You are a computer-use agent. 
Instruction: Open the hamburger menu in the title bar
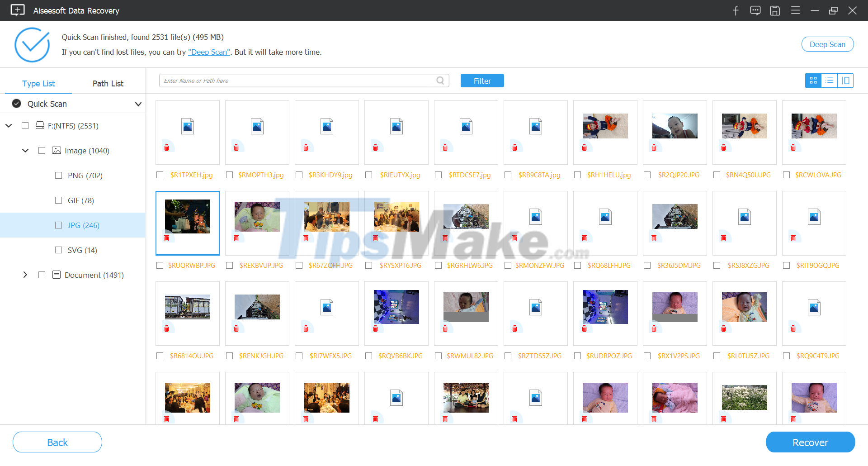point(796,10)
